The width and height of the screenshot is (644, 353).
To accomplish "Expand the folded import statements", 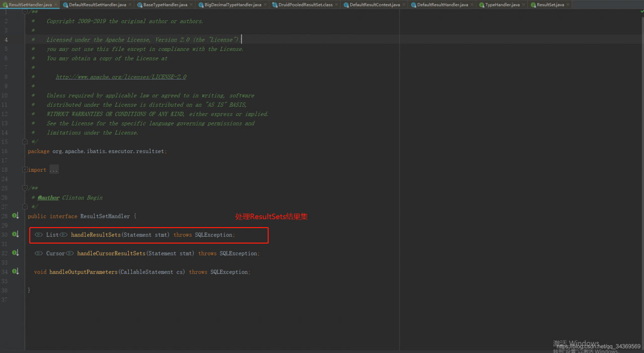I will click(x=25, y=170).
